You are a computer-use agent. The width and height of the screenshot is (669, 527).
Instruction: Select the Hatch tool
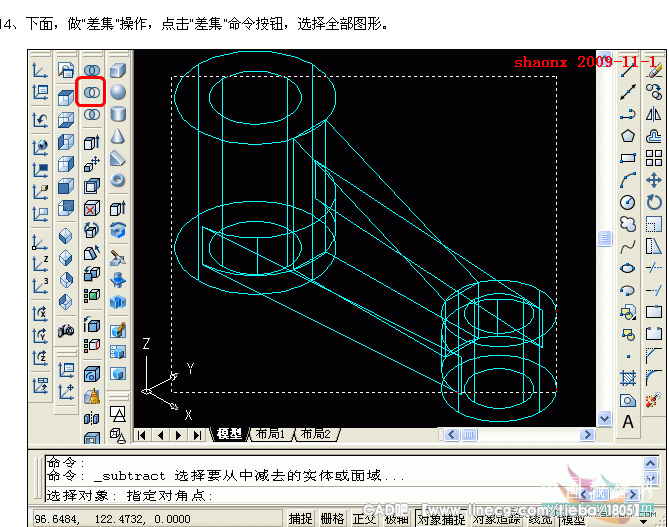pyautogui.click(x=628, y=378)
